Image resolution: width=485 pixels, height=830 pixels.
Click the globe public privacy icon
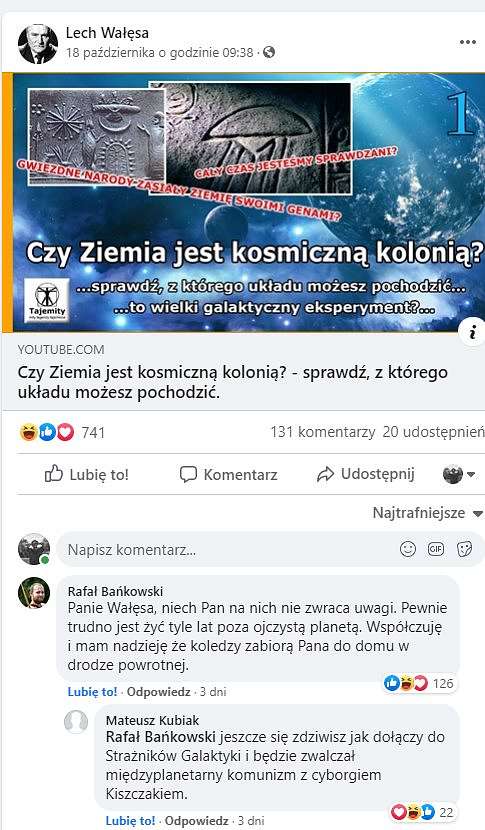[269, 52]
